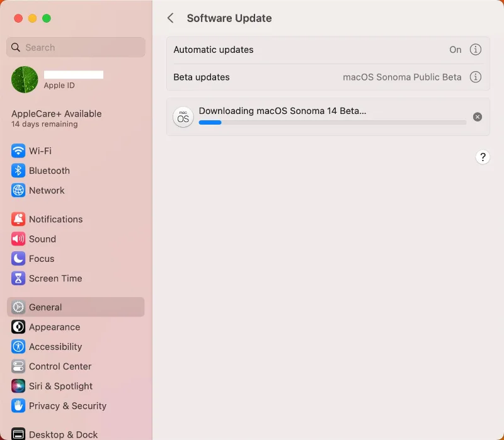
Task: Minimize the window with yellow button
Action: coord(32,18)
